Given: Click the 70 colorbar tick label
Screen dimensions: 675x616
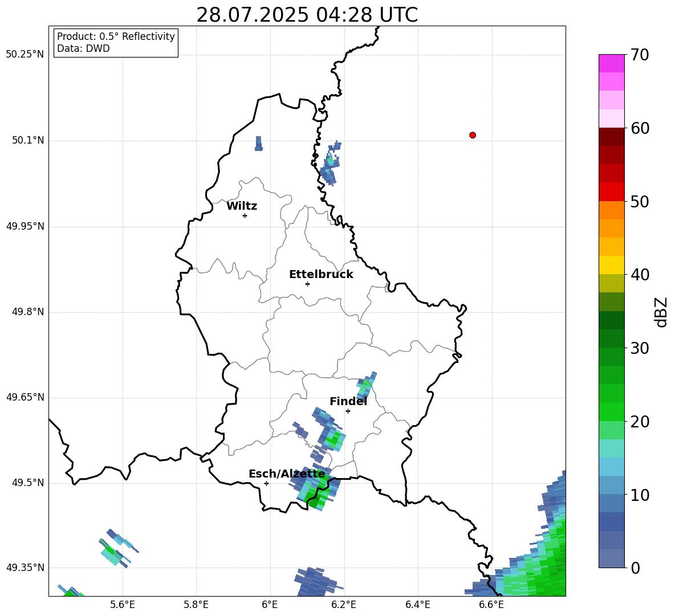Looking at the screenshot, I should click(640, 55).
